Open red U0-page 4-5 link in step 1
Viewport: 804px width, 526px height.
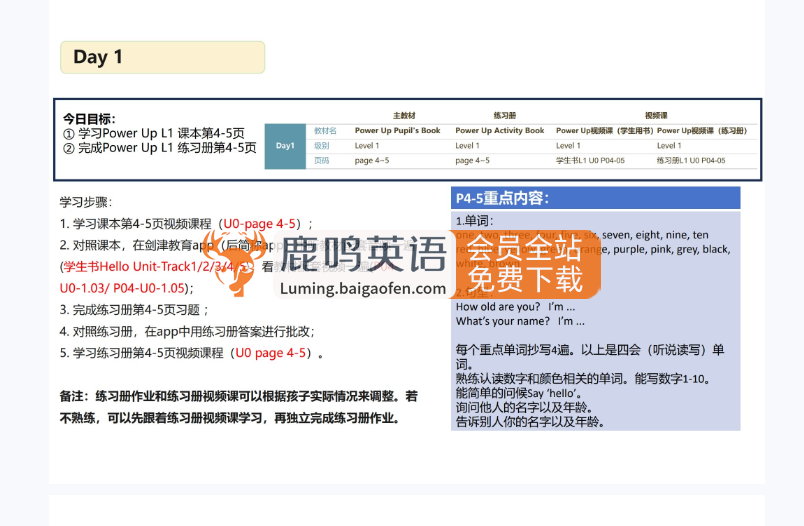coord(259,223)
